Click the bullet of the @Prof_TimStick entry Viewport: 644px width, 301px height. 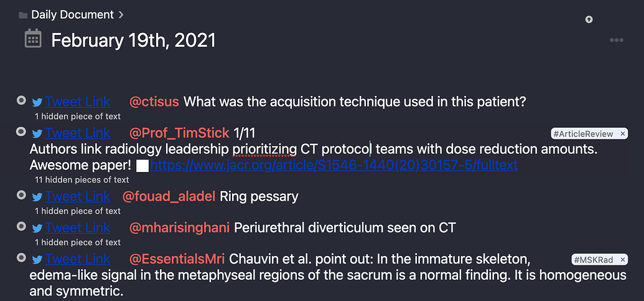[x=21, y=132]
